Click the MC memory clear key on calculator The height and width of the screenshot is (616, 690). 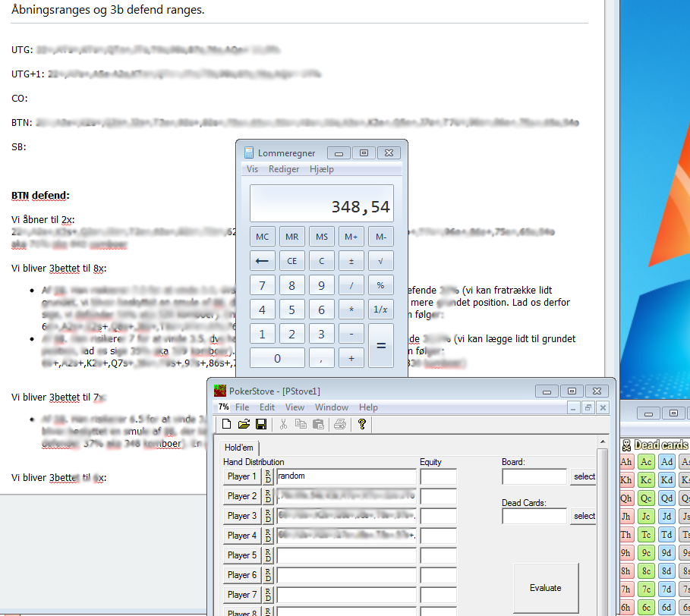263,237
